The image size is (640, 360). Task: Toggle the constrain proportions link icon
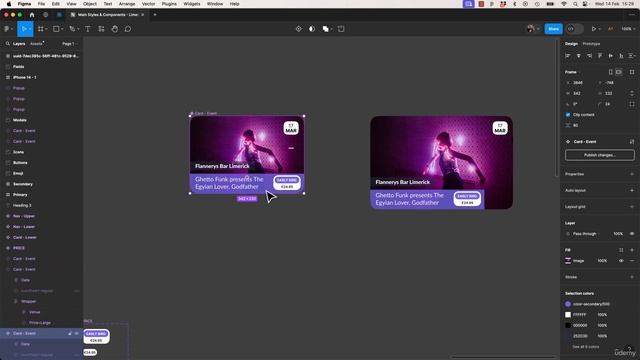[x=632, y=93]
